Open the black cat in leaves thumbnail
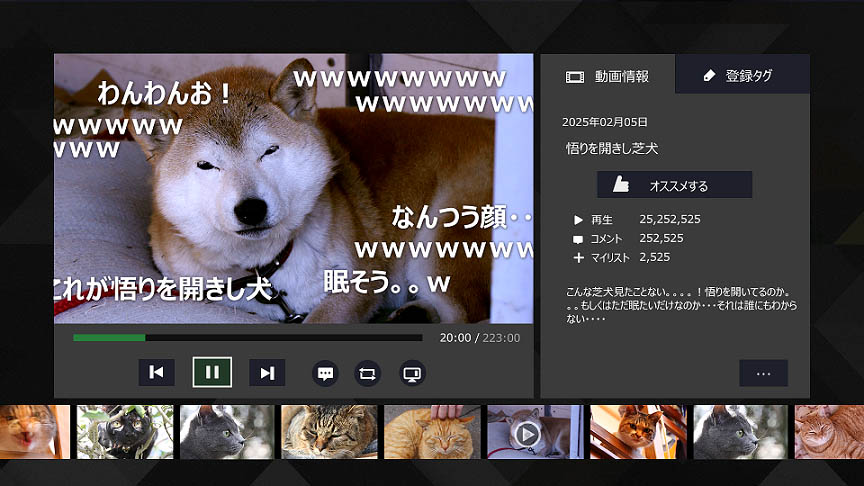Screen dimensions: 864x486 coord(125,432)
